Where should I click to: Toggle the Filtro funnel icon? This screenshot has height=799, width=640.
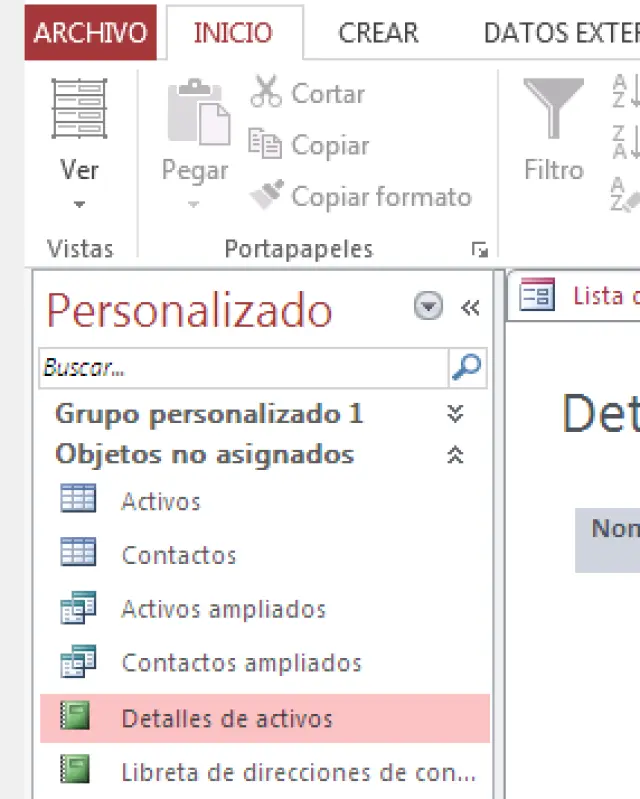tap(553, 110)
